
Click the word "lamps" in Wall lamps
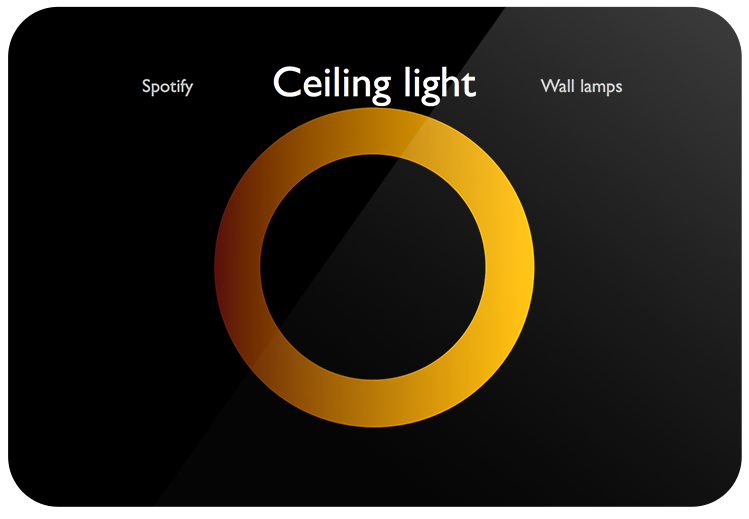[x=601, y=86]
